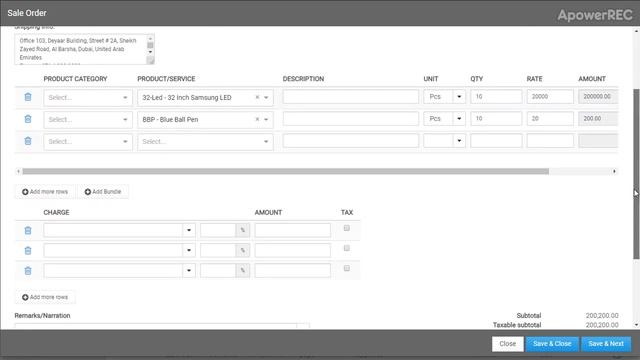Click quantity field of 32-Led row
The width and height of the screenshot is (640, 360).
pos(496,97)
